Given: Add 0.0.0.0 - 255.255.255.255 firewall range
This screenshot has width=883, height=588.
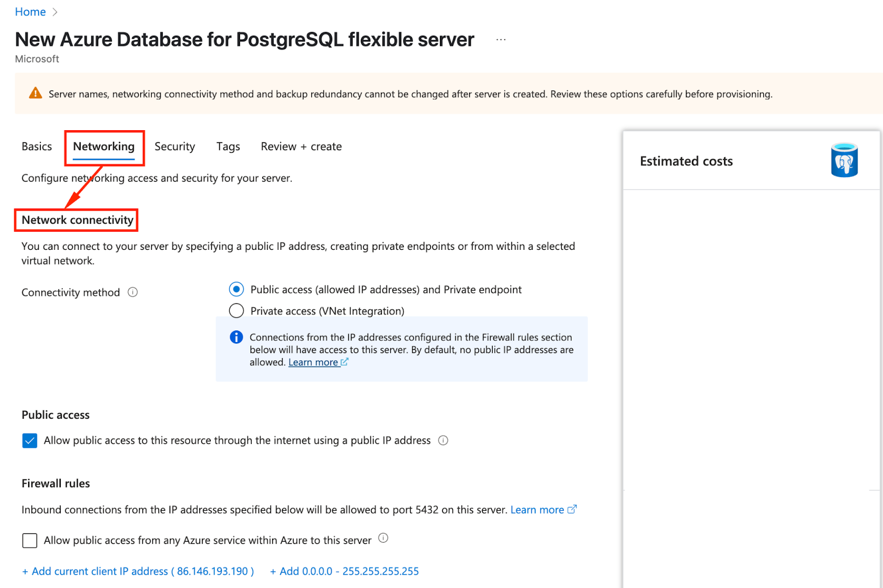Looking at the screenshot, I should click(344, 571).
